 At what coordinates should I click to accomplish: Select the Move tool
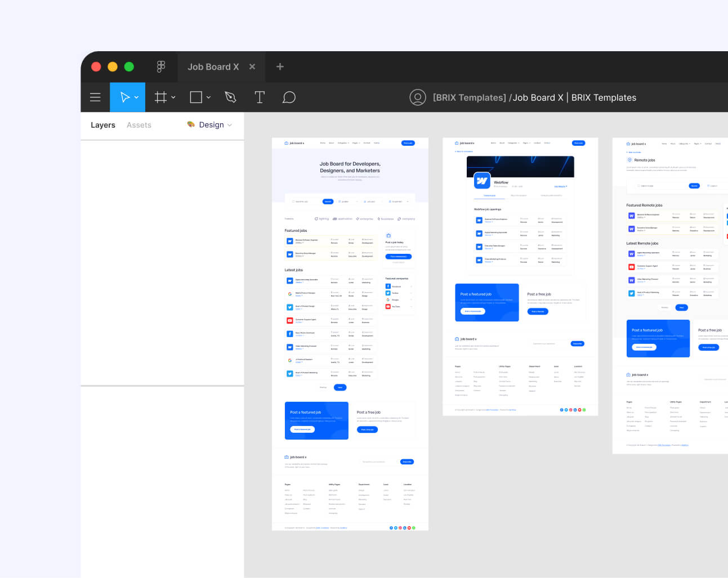pyautogui.click(x=124, y=97)
